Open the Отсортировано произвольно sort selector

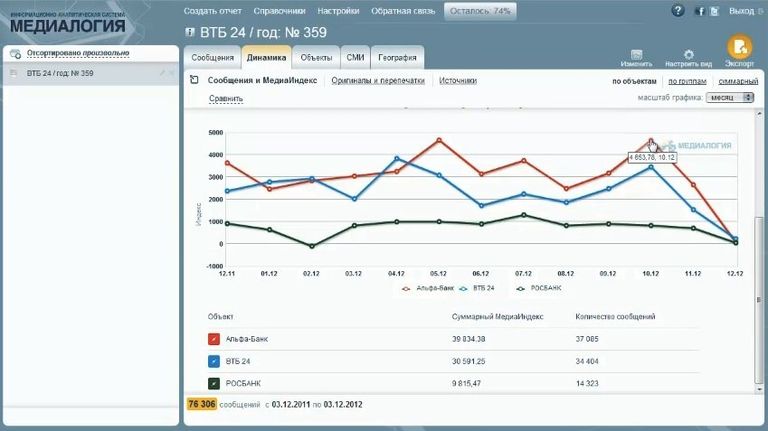(78, 53)
